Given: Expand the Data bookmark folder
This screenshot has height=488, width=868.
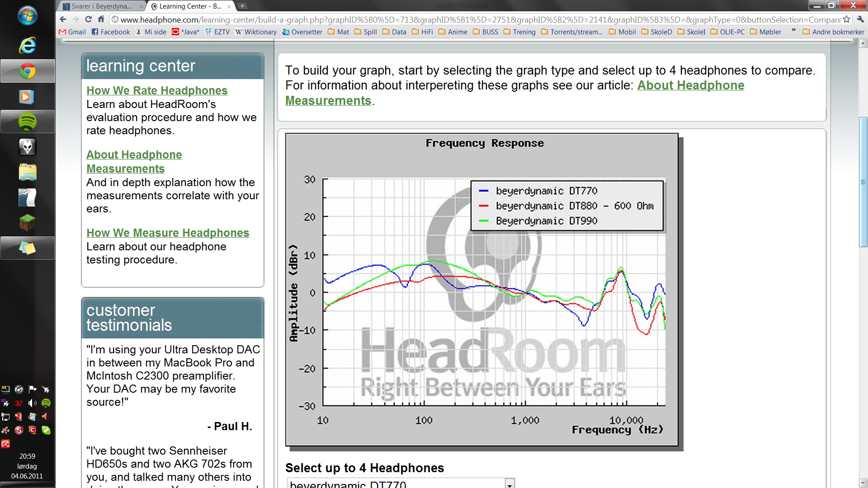Looking at the screenshot, I should pyautogui.click(x=394, y=32).
